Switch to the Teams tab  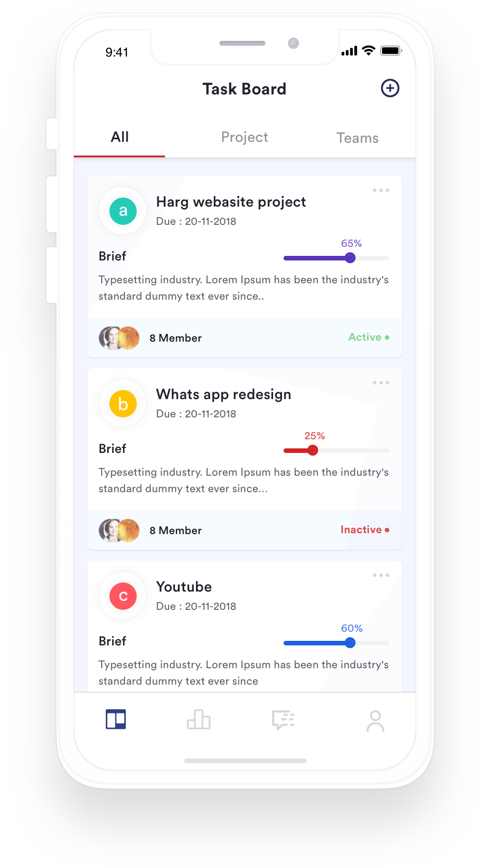tap(357, 138)
